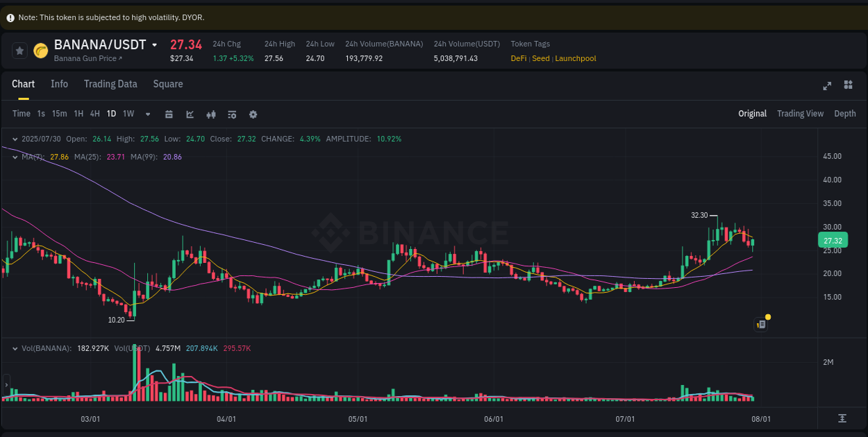Toggle the BANANA/USDT favorite star
This screenshot has width=868, height=437.
21,50
